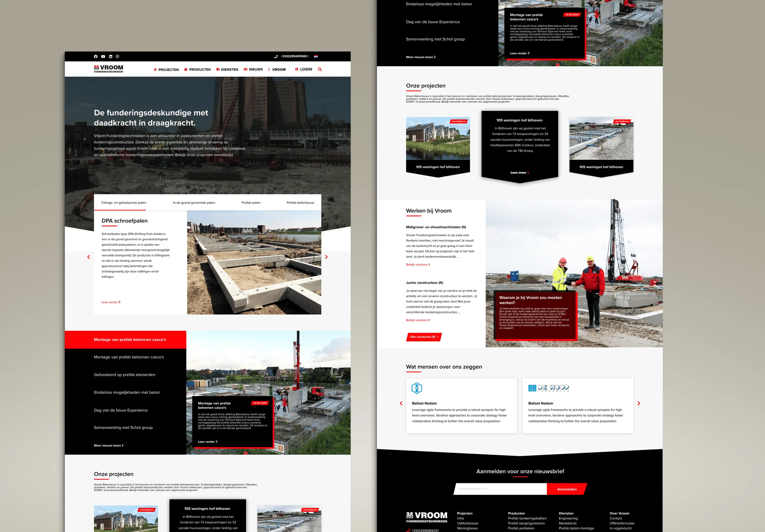Image resolution: width=765 pixels, height=532 pixels.
Task: Open the Prefab funderingsbalken footer link
Action: [x=527, y=518]
